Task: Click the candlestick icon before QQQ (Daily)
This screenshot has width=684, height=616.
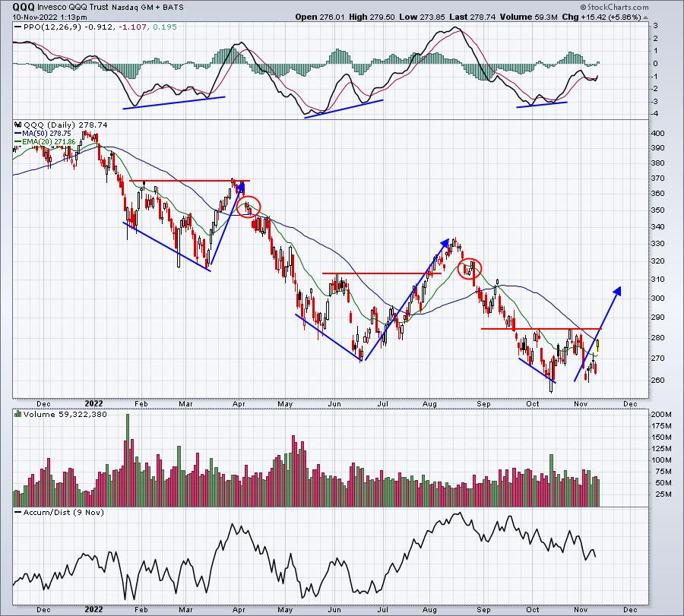Action: tap(18, 125)
